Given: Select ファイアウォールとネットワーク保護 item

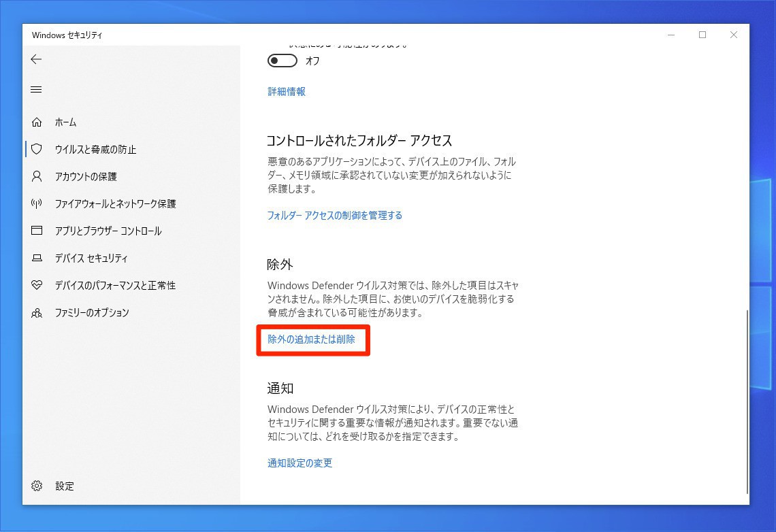Looking at the screenshot, I should pyautogui.click(x=115, y=203).
